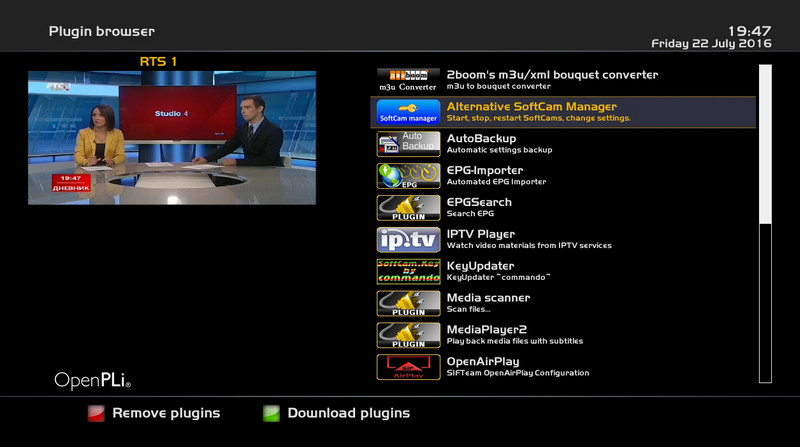Select "Alternative SoftCam Manager" title
Screen dimensions: 800x447
[x=532, y=107]
